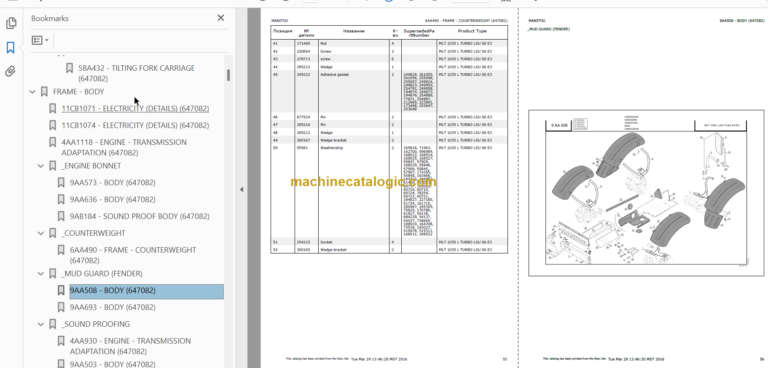Click the bookmark icon beside 4AA1118
768x368 pixels.
[52, 142]
